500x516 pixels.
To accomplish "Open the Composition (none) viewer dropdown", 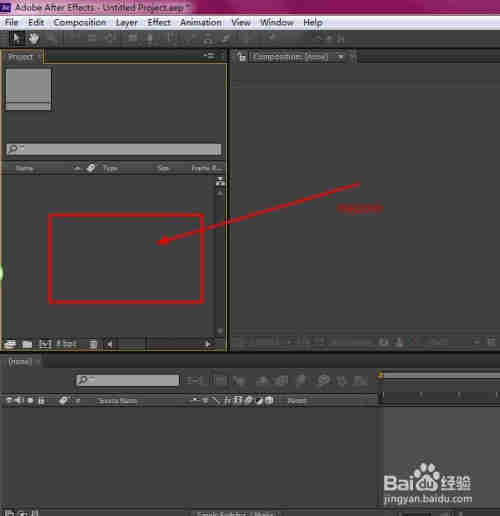I will point(290,57).
